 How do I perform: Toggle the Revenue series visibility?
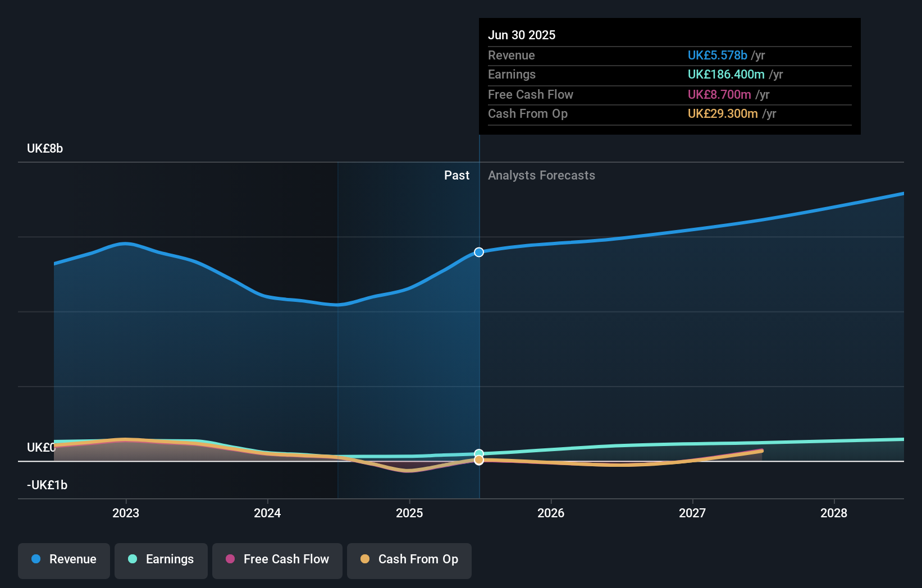click(x=63, y=561)
